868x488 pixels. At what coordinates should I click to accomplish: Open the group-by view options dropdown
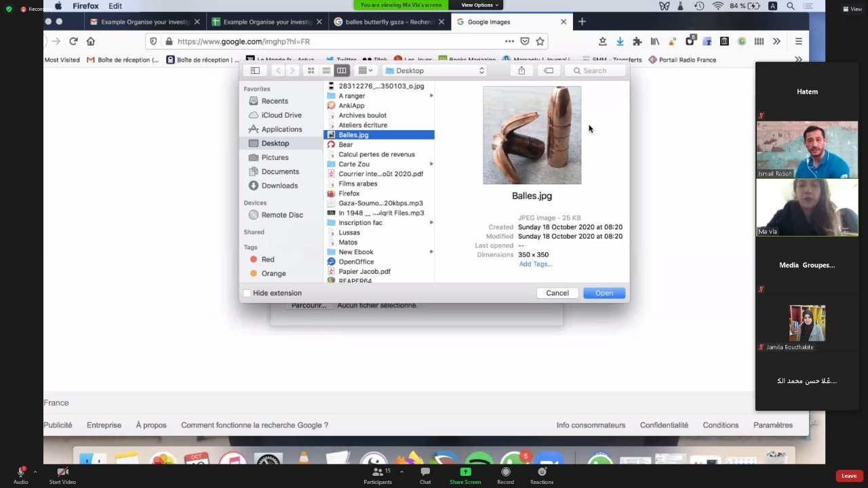366,70
